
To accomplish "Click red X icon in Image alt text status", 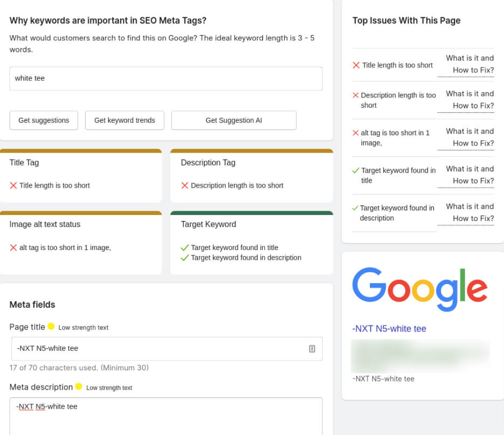I will point(13,247).
